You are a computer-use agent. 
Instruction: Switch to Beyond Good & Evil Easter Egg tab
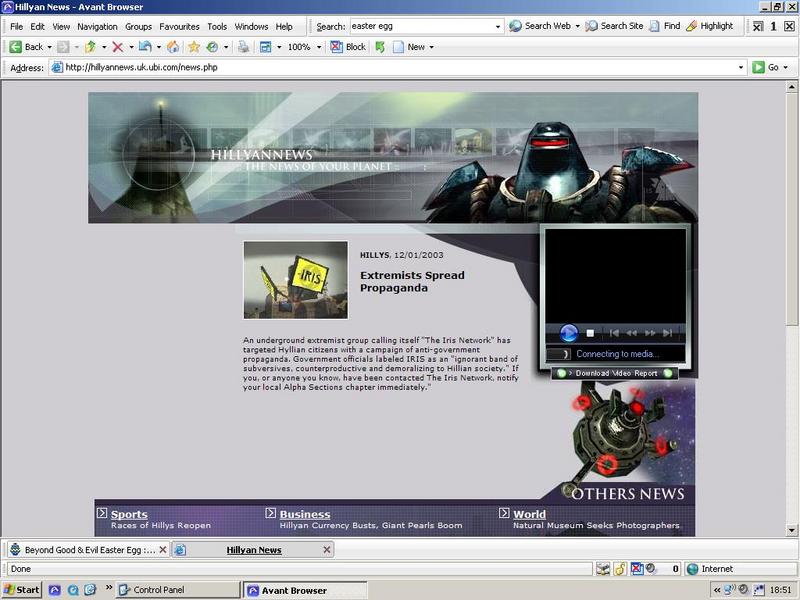pyautogui.click(x=85, y=550)
